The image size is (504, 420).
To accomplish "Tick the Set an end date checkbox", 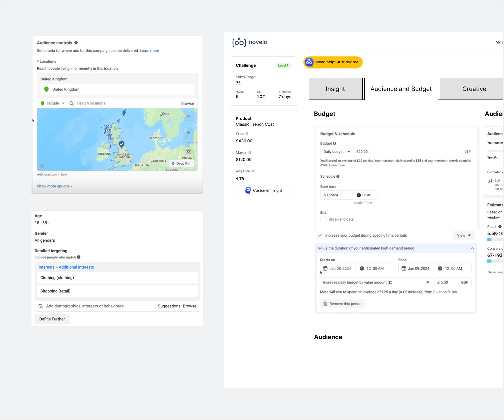I will [x=323, y=219].
